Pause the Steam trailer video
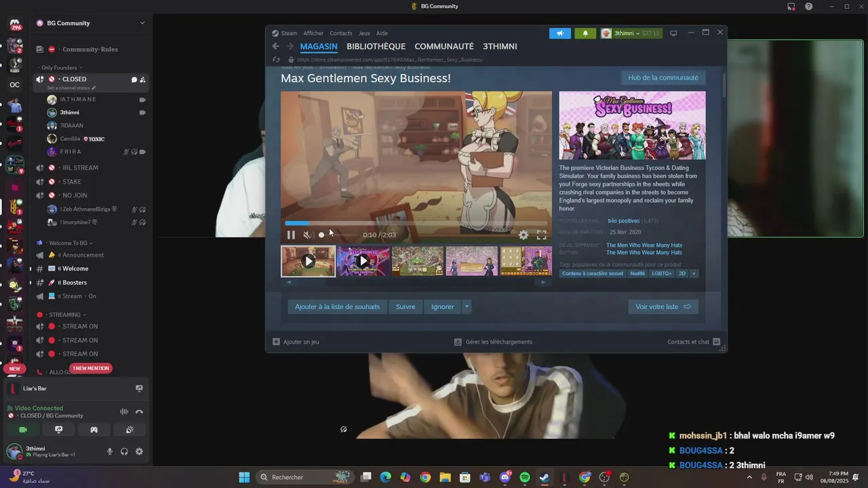 pyautogui.click(x=291, y=235)
